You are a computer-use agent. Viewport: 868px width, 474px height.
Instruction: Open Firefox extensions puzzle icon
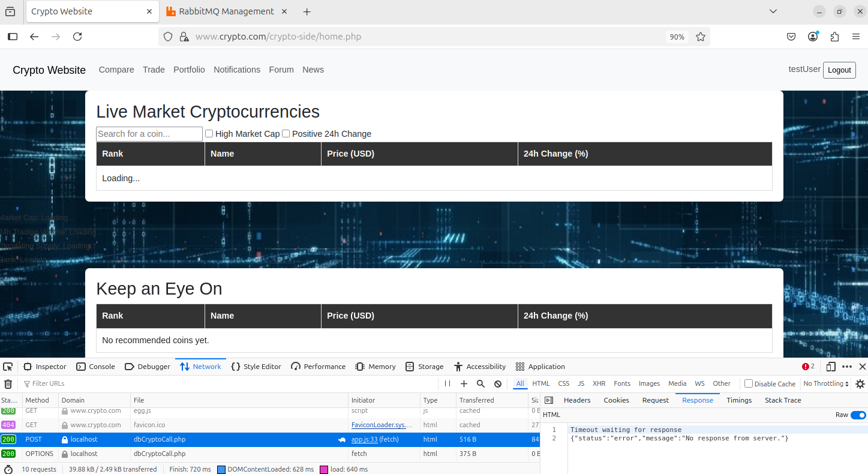click(x=834, y=37)
